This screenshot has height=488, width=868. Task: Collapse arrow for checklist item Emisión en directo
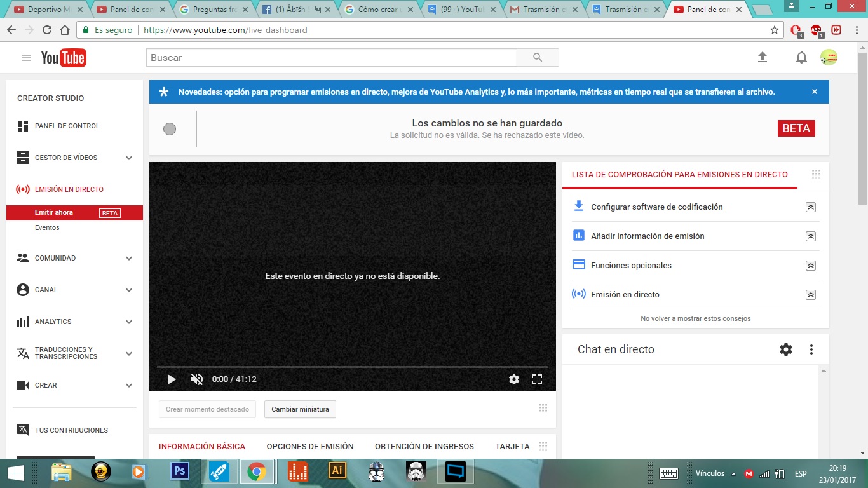(x=810, y=295)
